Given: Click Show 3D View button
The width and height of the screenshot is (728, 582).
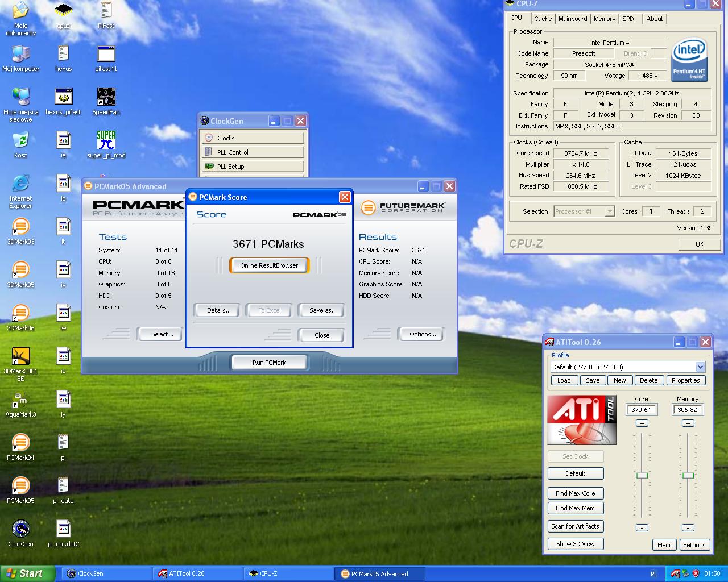Looking at the screenshot, I should (576, 544).
